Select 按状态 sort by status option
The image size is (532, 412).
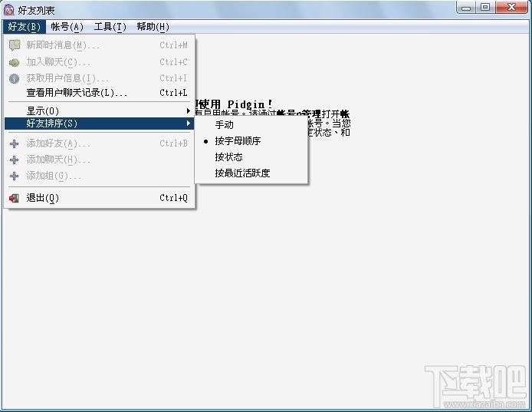click(x=251, y=157)
